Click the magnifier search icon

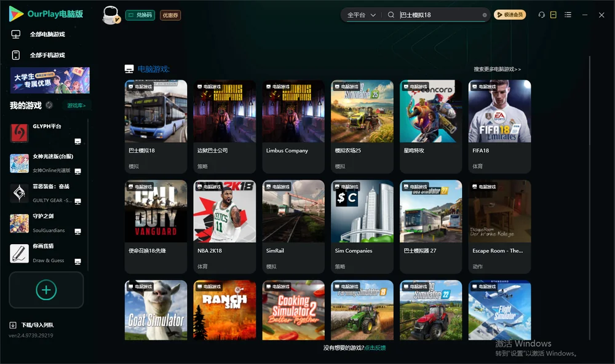[x=391, y=15]
